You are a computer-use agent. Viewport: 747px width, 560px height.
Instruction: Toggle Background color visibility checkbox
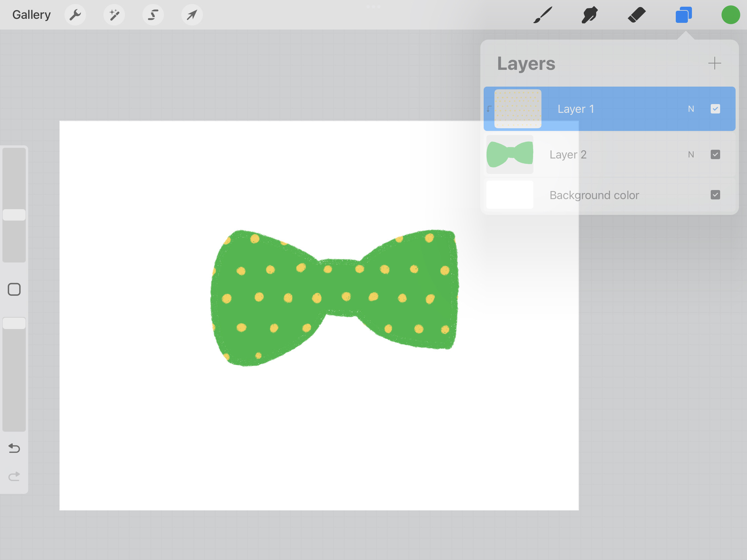tap(715, 195)
